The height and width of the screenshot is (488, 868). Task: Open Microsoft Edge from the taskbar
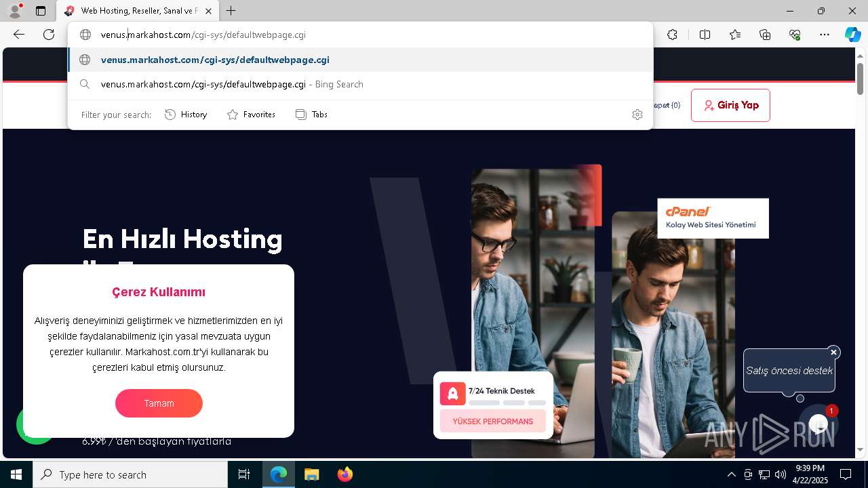pyautogui.click(x=279, y=474)
